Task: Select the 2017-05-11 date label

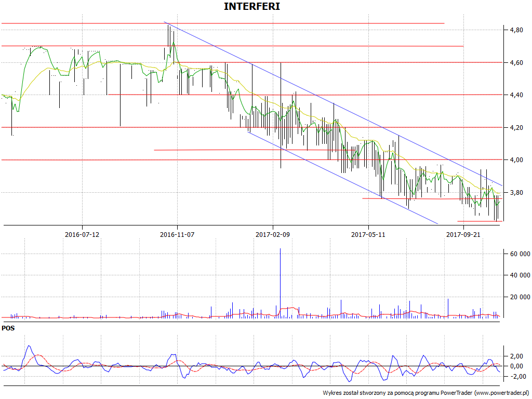Action: (x=368, y=234)
